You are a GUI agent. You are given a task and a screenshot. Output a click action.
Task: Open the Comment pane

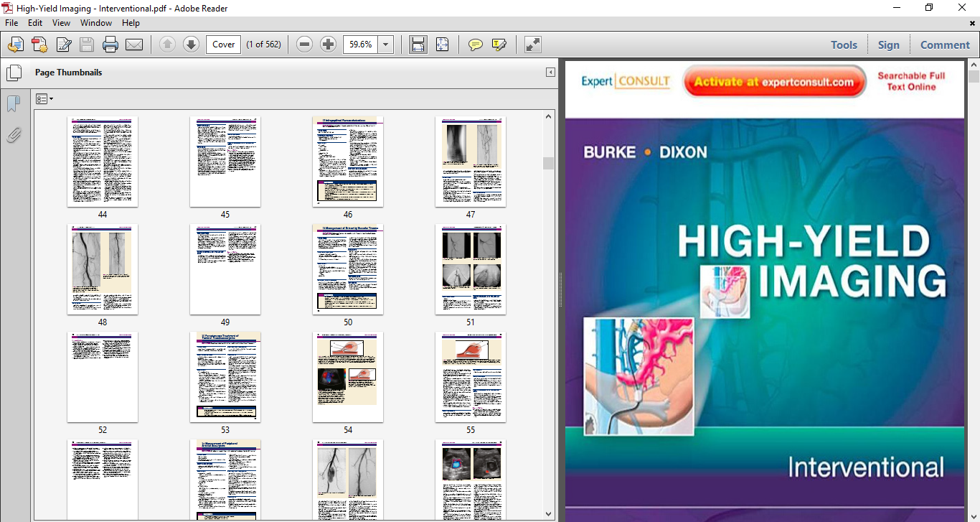tap(945, 45)
